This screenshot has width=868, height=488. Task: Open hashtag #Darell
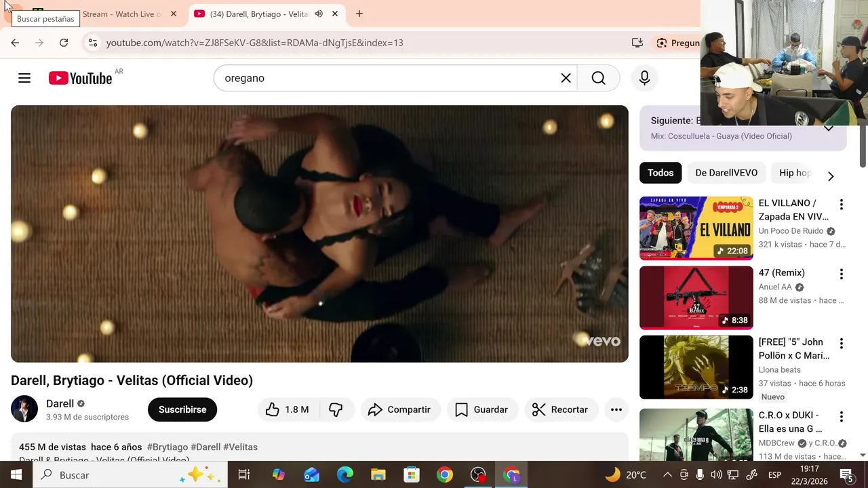point(205,447)
